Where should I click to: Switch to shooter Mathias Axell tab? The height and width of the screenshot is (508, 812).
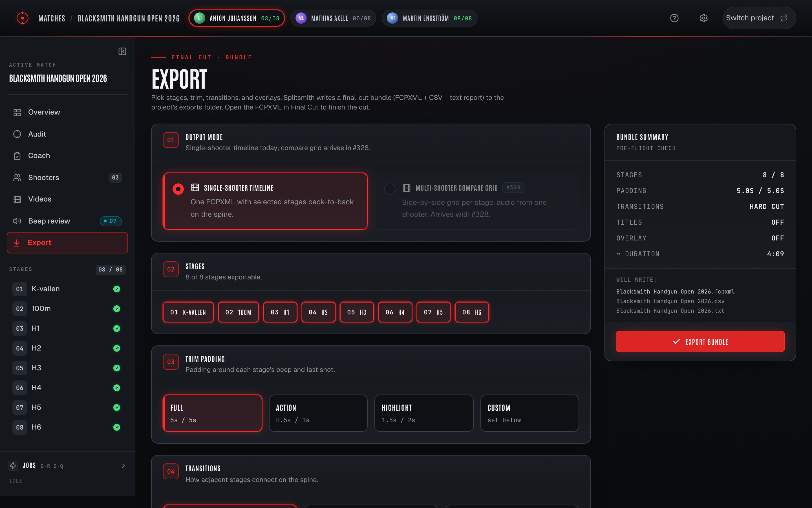pos(333,18)
